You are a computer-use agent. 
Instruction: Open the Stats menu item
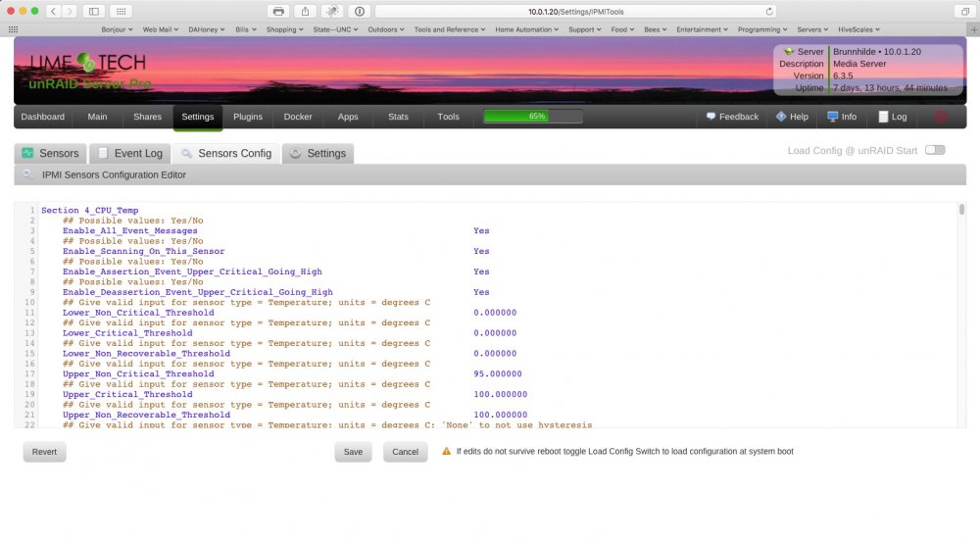click(x=398, y=117)
